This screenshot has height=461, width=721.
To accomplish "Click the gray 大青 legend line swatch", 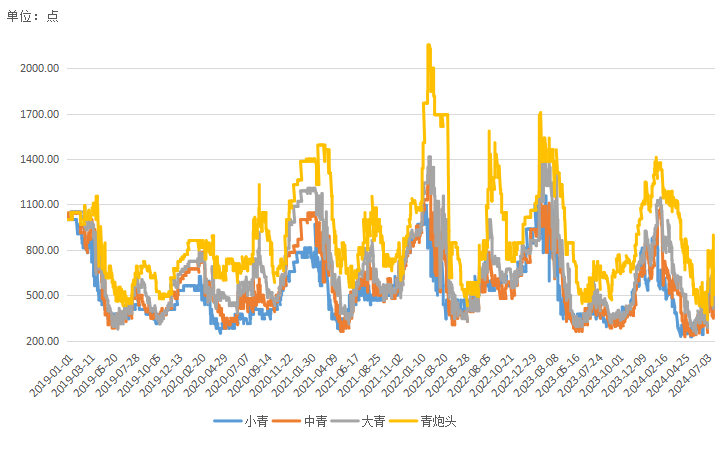I will pyautogui.click(x=347, y=421).
